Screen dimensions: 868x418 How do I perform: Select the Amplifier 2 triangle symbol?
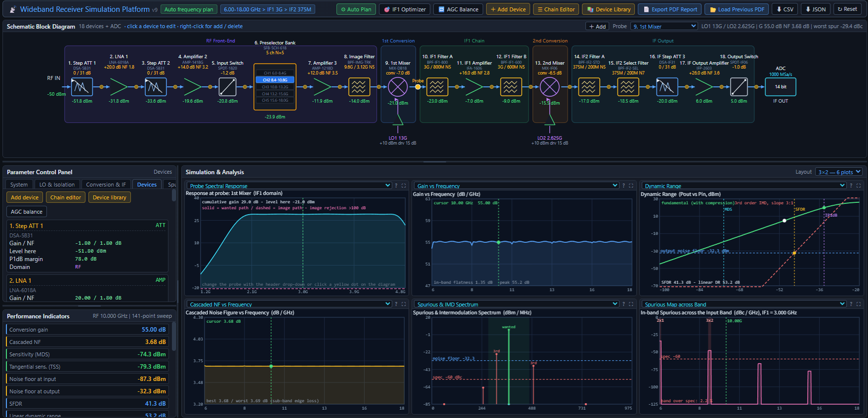point(193,87)
